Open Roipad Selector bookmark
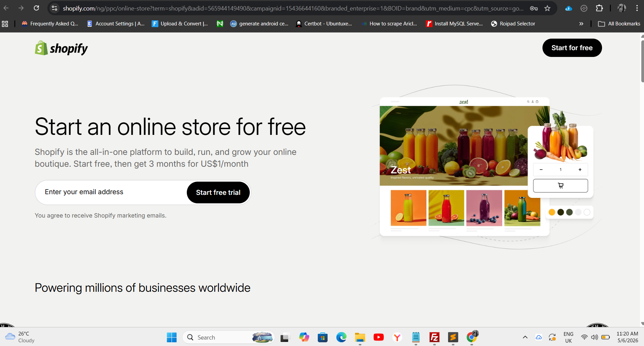Screen dimensions: 644x346 tap(513, 24)
